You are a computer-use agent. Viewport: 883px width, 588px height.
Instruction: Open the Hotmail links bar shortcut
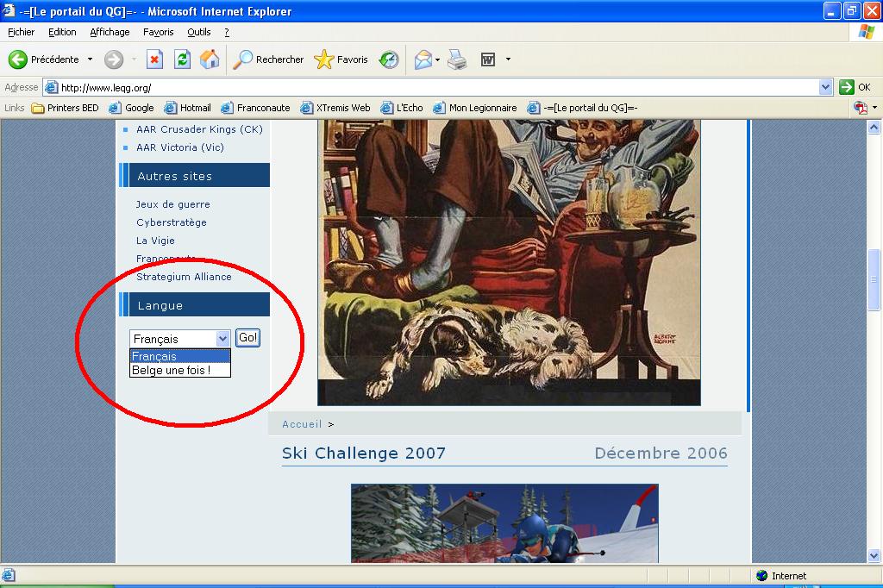coord(187,108)
